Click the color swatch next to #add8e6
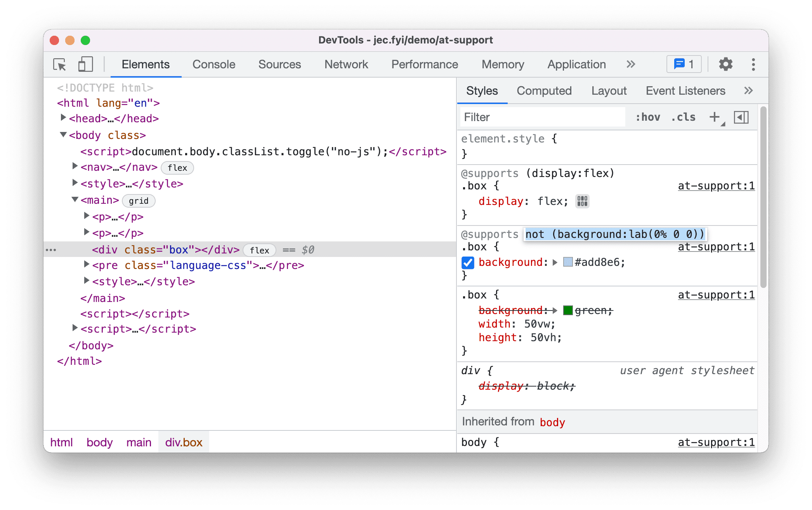 pyautogui.click(x=566, y=262)
